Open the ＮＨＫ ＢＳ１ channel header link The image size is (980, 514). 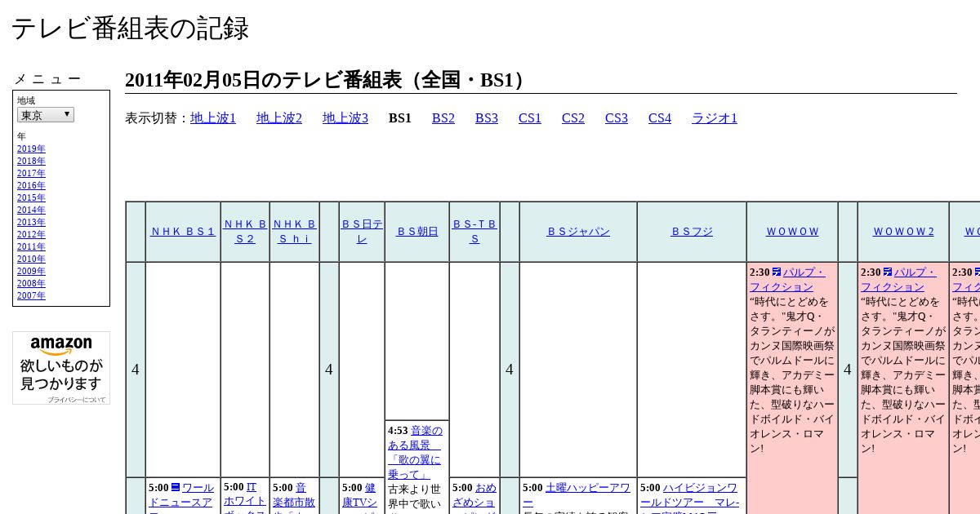pos(183,232)
